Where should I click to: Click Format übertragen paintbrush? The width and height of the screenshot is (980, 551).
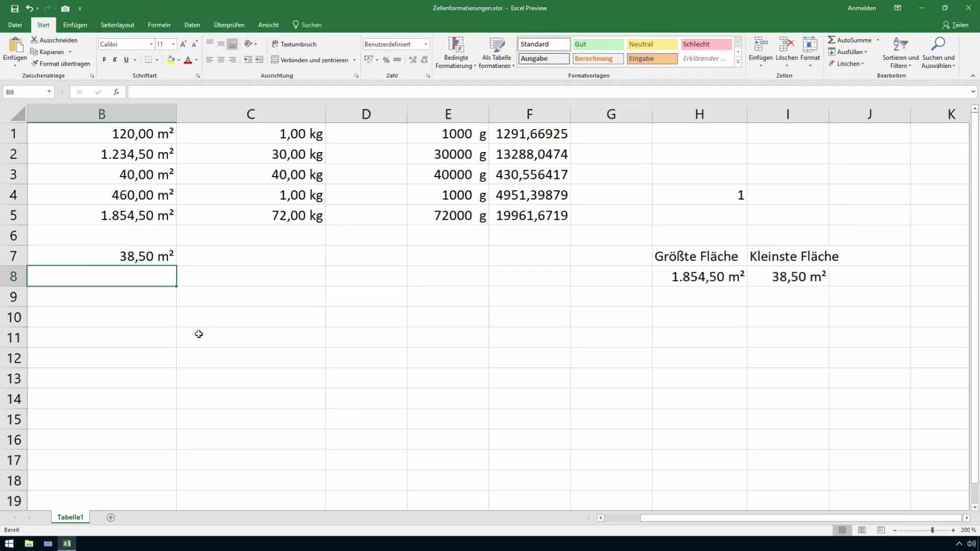[x=34, y=63]
